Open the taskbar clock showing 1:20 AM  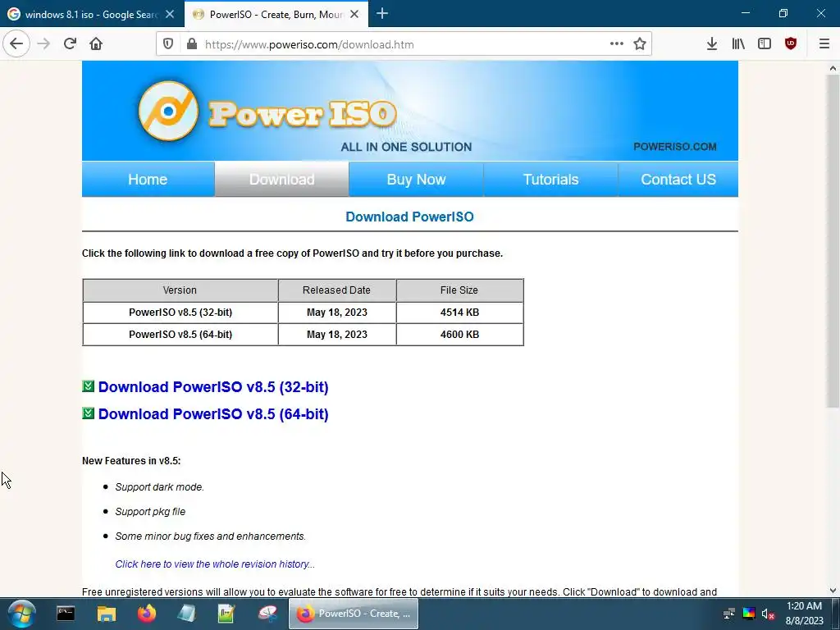tap(804, 614)
